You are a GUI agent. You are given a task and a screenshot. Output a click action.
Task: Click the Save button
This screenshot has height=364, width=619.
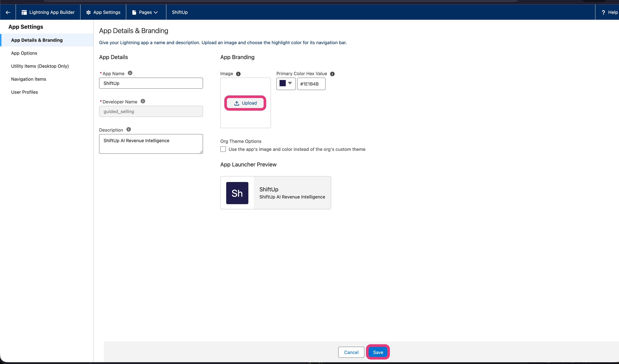coord(378,352)
